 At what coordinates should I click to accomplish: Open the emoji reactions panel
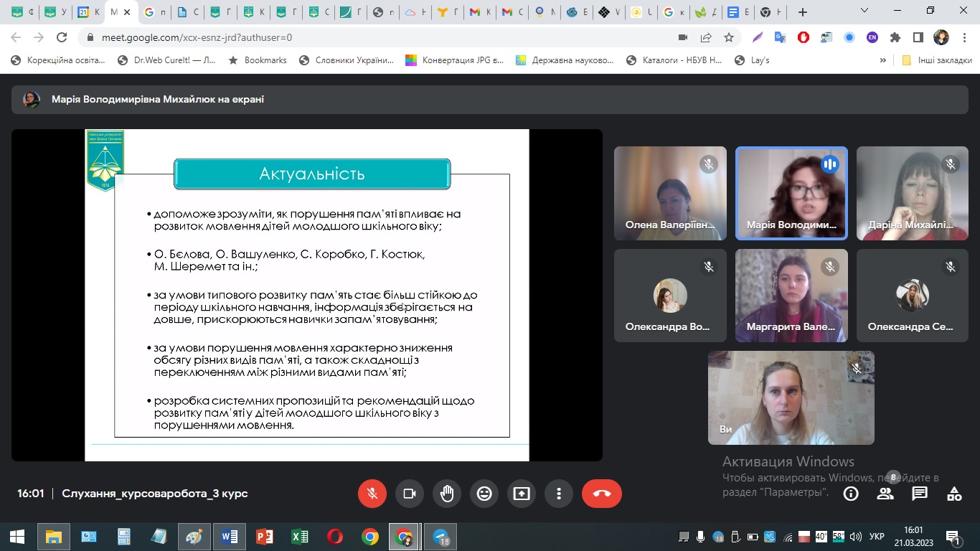coord(484,494)
